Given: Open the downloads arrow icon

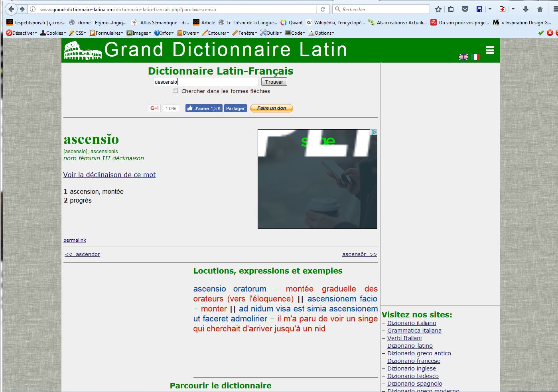Looking at the screenshot, I should coord(526,9).
